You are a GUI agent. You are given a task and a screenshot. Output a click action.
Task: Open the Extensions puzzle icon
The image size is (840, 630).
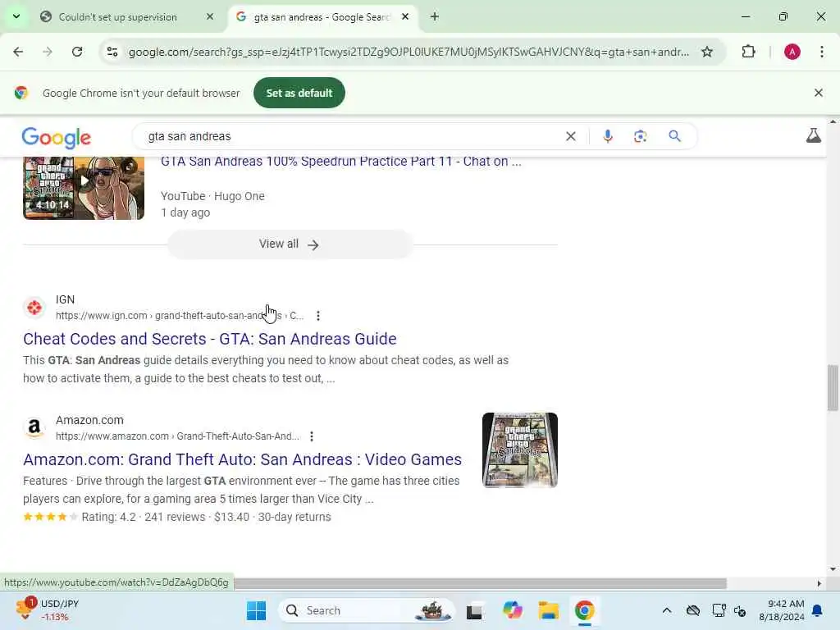point(748,52)
